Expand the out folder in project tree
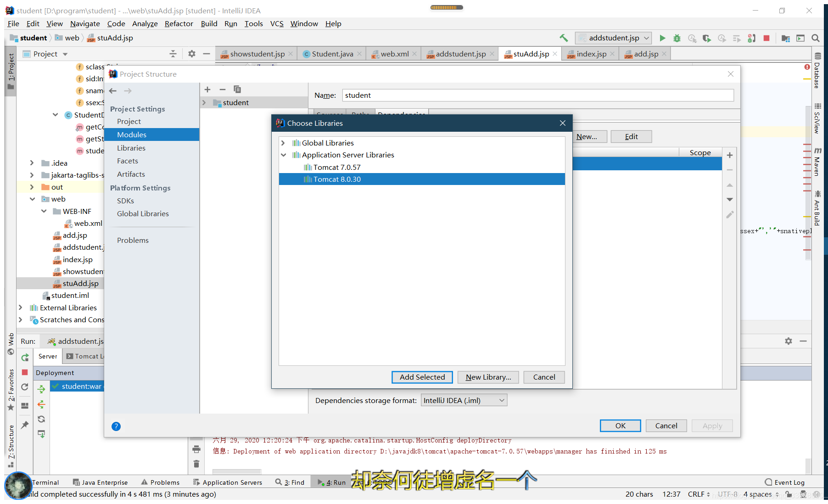Viewport: 828px width, 504px height. click(x=32, y=187)
